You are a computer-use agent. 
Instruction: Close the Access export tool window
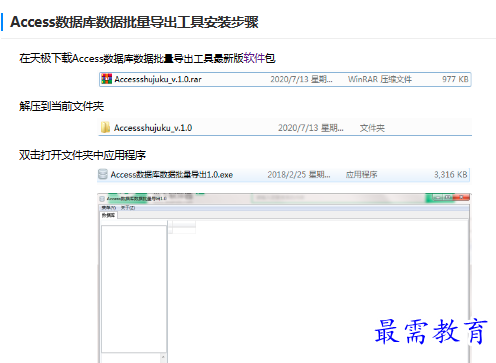pos(461,197)
